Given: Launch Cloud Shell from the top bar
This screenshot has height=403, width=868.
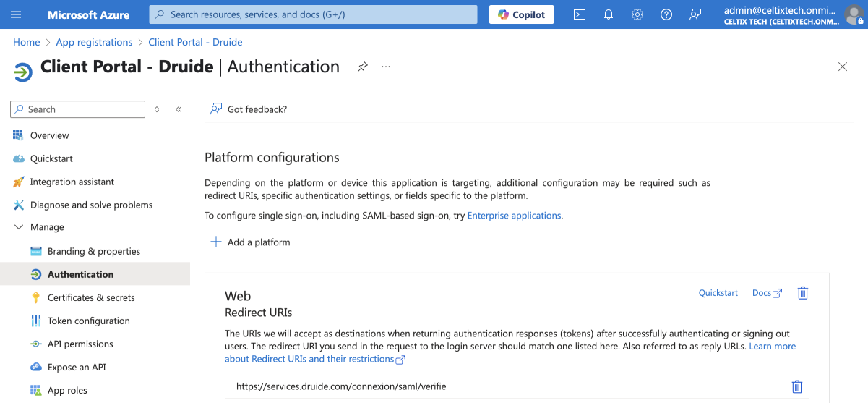Looking at the screenshot, I should (x=579, y=14).
